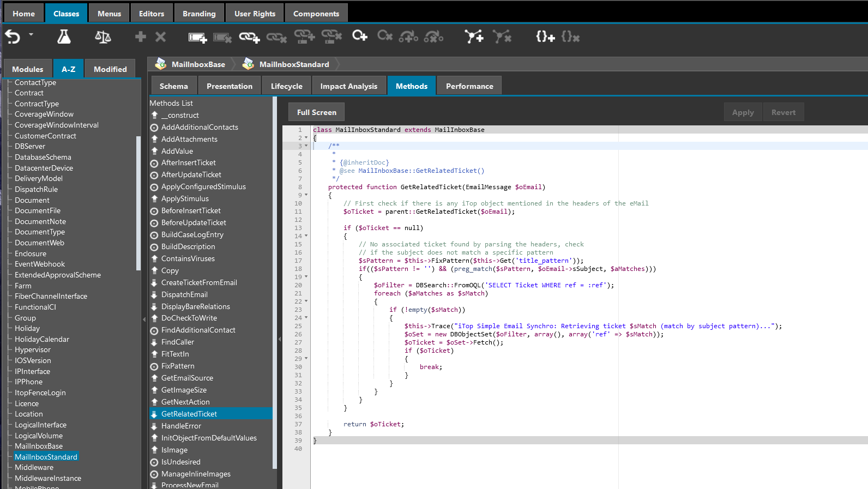Switch to the Lifecycle tab

point(286,86)
